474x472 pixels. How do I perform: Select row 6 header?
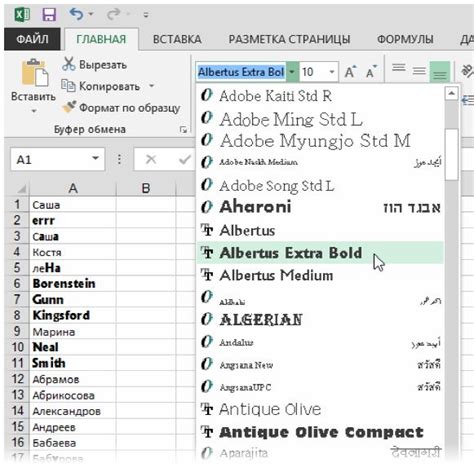17,284
